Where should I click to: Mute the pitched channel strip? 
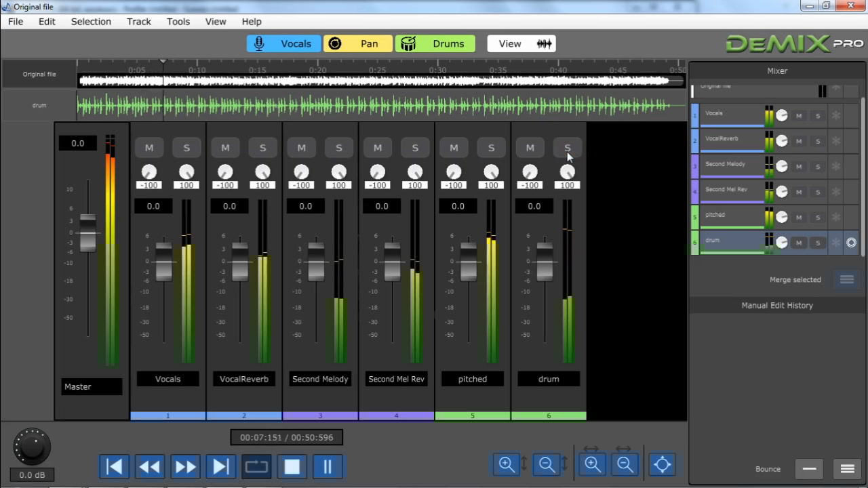click(454, 147)
